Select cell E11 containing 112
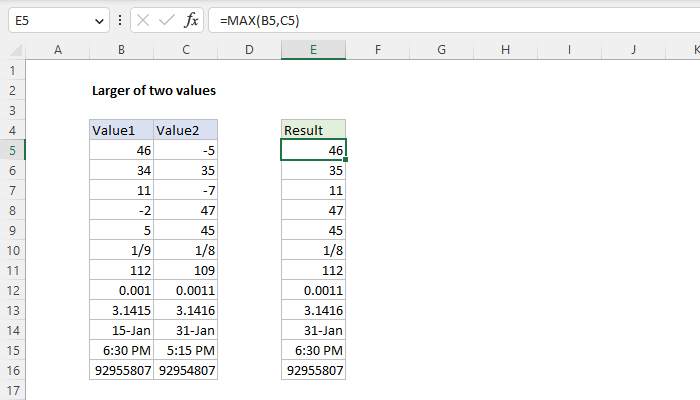 [x=313, y=271]
